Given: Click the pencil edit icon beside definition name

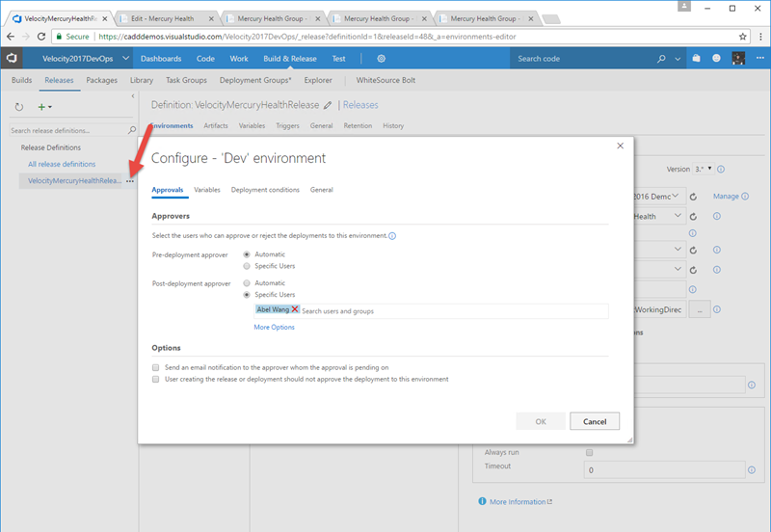Looking at the screenshot, I should pos(328,105).
